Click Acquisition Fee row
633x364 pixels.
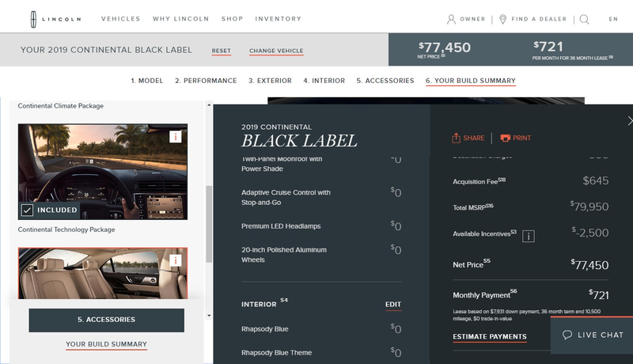point(530,180)
